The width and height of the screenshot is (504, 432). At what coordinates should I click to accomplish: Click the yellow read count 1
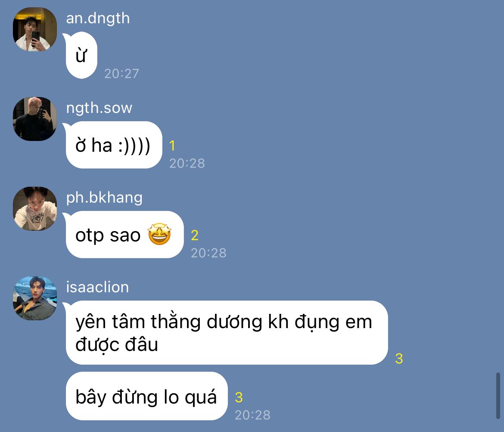click(x=172, y=146)
